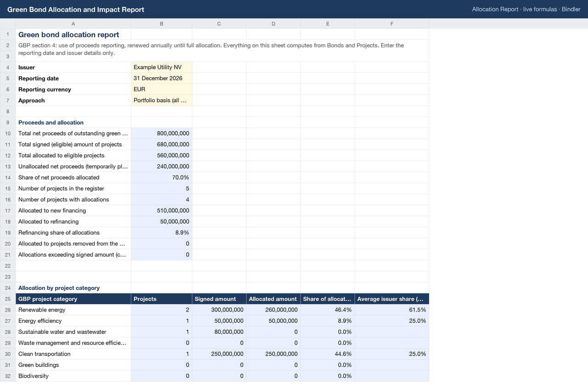Click the reporting date '31 December 2026'
Viewport: 588px width, 385px height.
162,79
